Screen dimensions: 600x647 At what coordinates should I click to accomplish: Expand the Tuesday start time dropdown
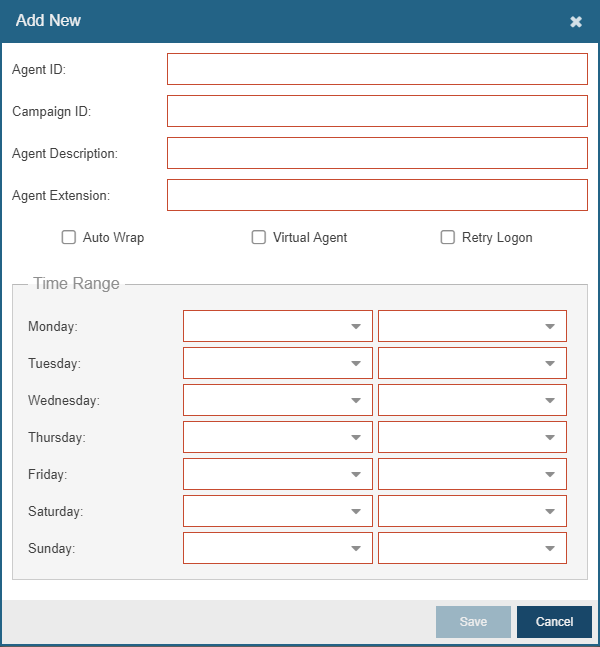pos(278,363)
